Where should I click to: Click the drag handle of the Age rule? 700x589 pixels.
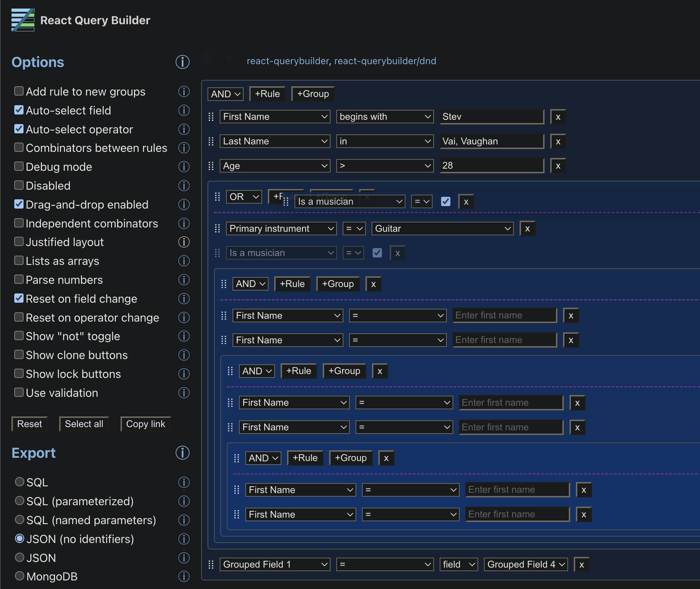(211, 166)
